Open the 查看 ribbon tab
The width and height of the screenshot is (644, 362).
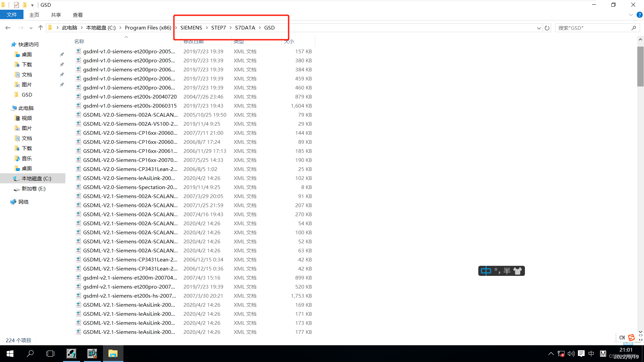point(78,15)
